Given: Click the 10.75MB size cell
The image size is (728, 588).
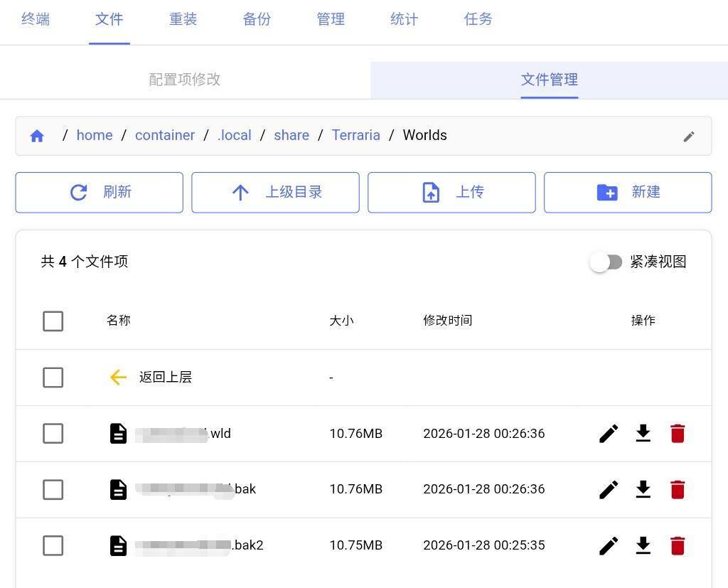Looking at the screenshot, I should (356, 545).
